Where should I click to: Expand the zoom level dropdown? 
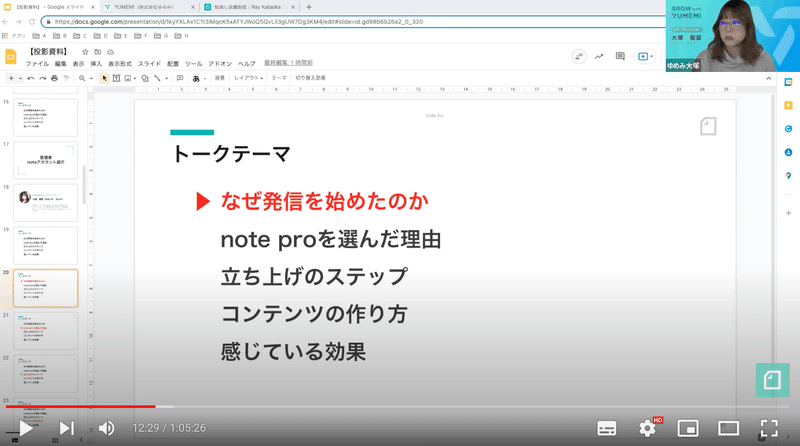tap(91, 79)
